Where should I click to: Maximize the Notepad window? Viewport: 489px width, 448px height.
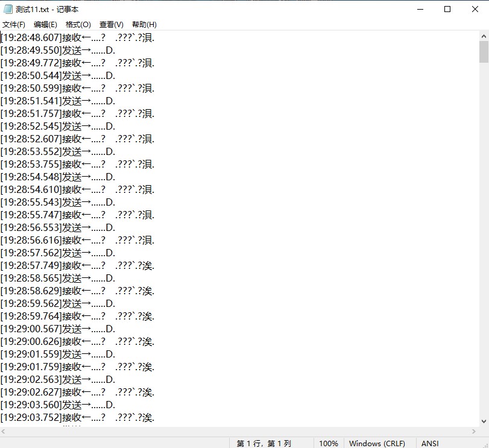click(447, 10)
